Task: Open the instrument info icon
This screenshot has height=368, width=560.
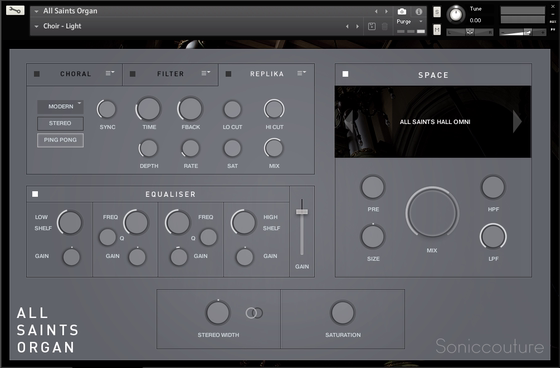Action: (x=419, y=11)
